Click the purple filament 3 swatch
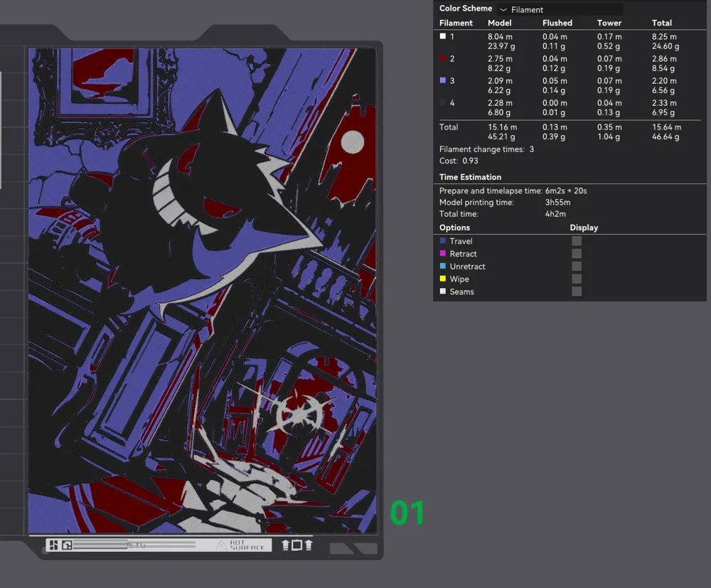The image size is (711, 588). pos(443,80)
